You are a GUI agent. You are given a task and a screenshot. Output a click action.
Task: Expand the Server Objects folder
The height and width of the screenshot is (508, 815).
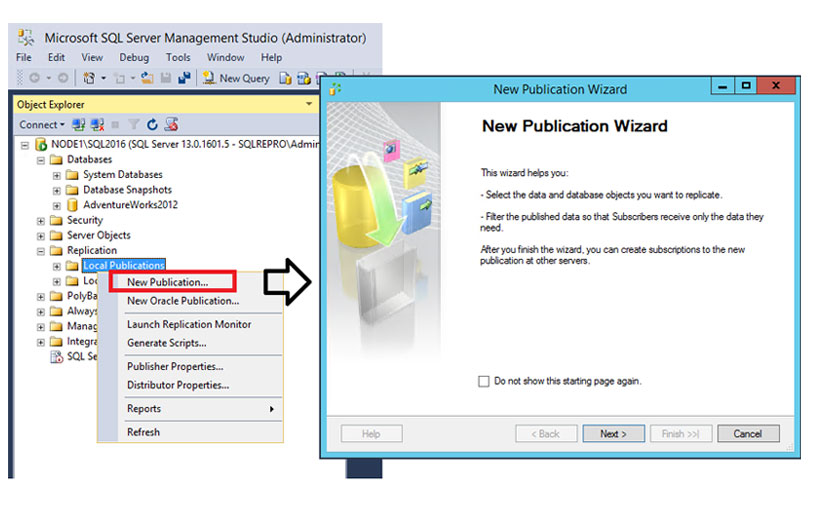click(x=41, y=236)
